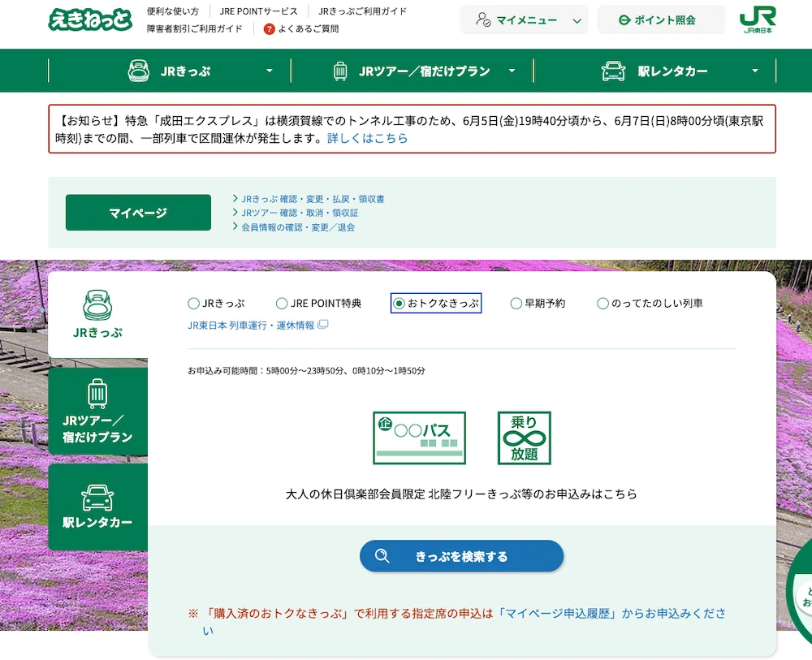Select the おトクなきっぷ radio button
Screen dimensions: 812x660
pos(398,304)
